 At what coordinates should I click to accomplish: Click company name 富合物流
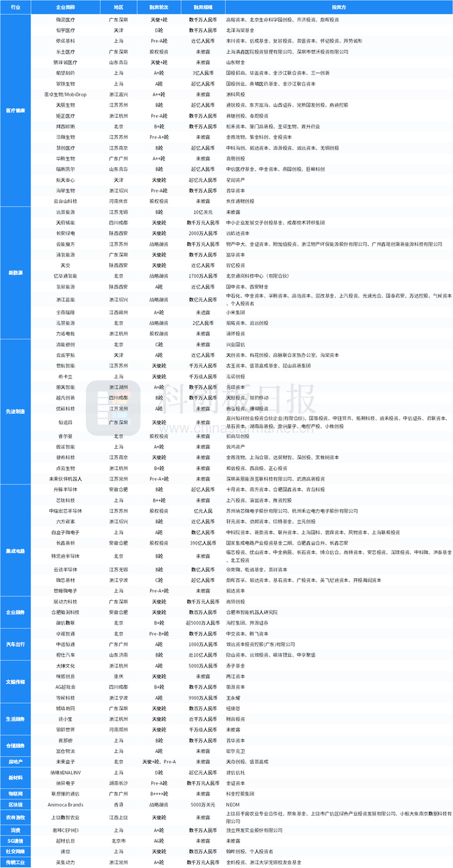pyautogui.click(x=66, y=752)
